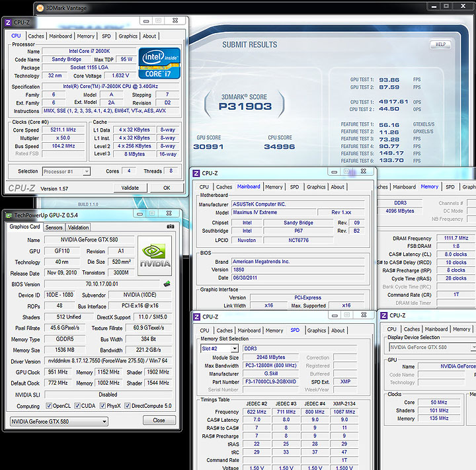This screenshot has height=470, width=476.
Task: Click the CPU-Z purple Z title icon of CPU window
Action: click(8, 22)
